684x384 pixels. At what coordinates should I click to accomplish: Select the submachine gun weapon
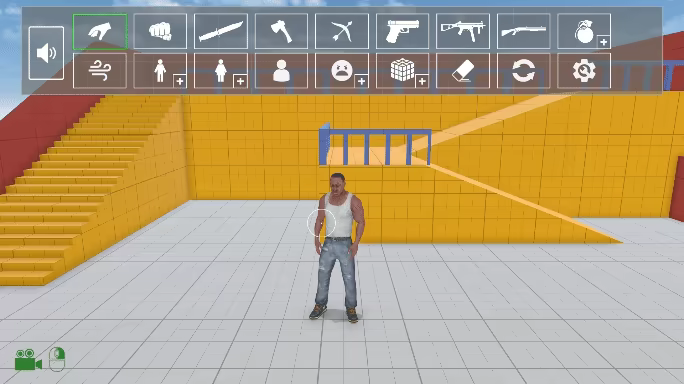click(463, 31)
